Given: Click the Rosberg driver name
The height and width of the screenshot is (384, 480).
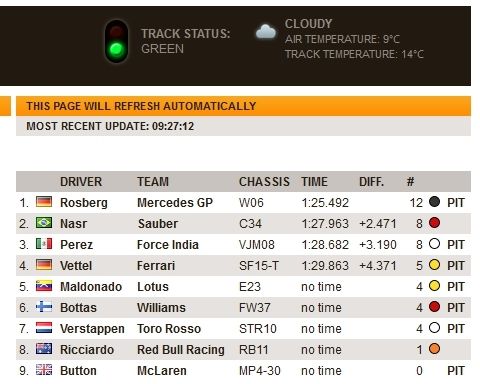Looking at the screenshot, I should 84,203.
